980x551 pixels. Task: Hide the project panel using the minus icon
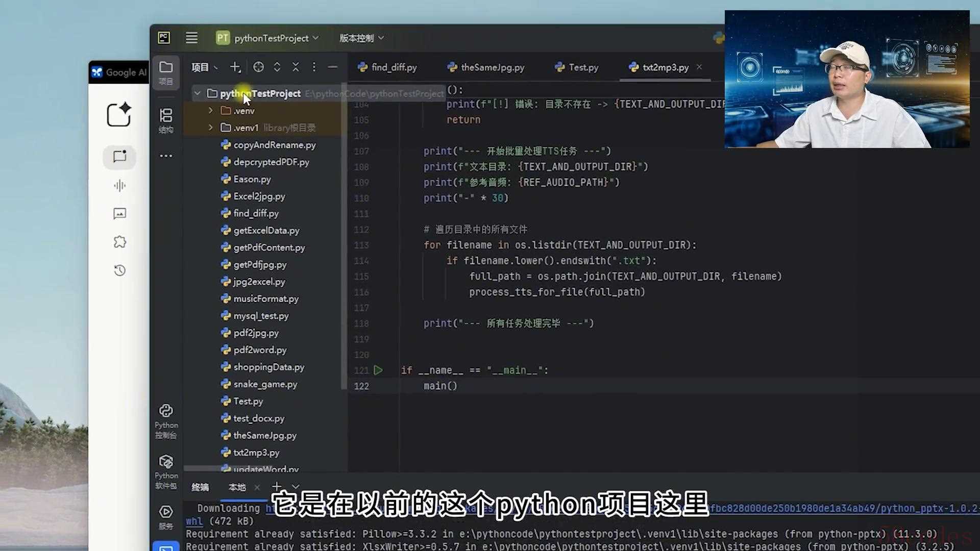(x=332, y=67)
